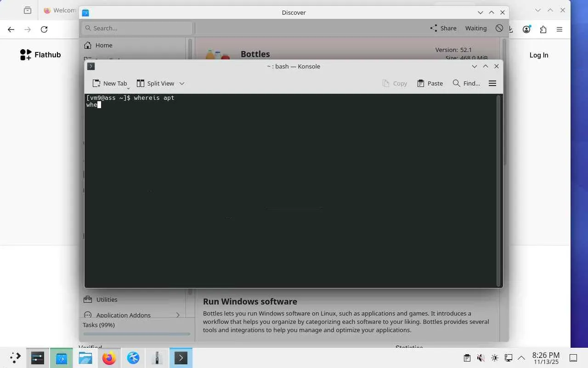Expand hidden system tray icons
Viewport: 588px width, 368px height.
pos(521,358)
